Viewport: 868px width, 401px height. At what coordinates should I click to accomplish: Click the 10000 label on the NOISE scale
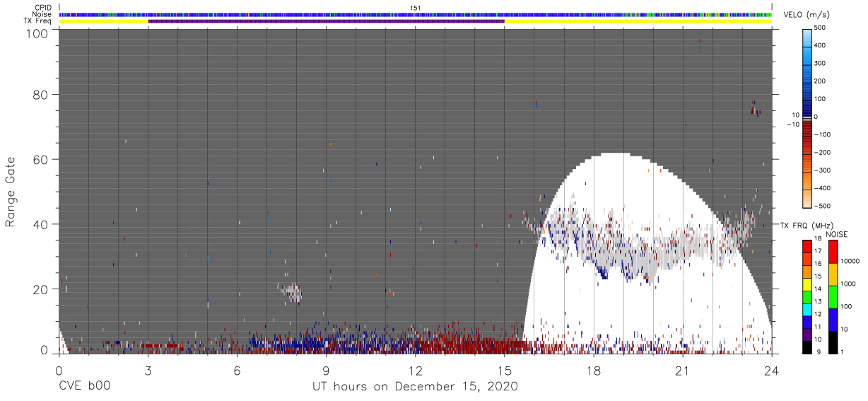coord(850,261)
